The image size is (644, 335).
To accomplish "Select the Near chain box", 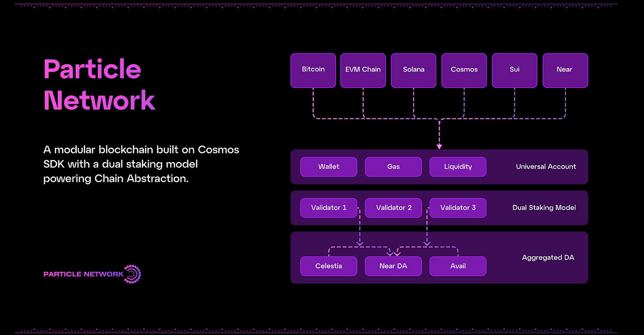I will [x=565, y=70].
